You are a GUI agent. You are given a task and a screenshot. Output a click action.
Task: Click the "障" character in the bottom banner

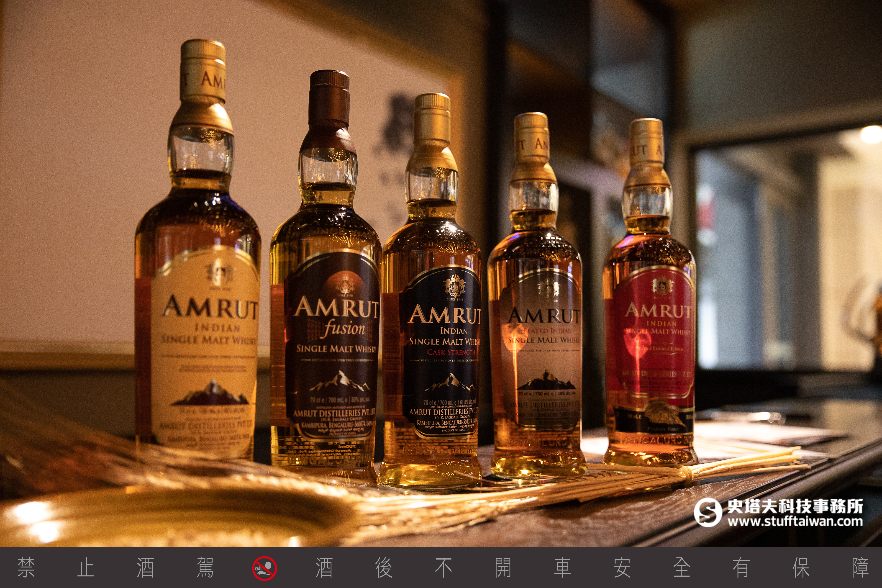pyautogui.click(x=861, y=568)
